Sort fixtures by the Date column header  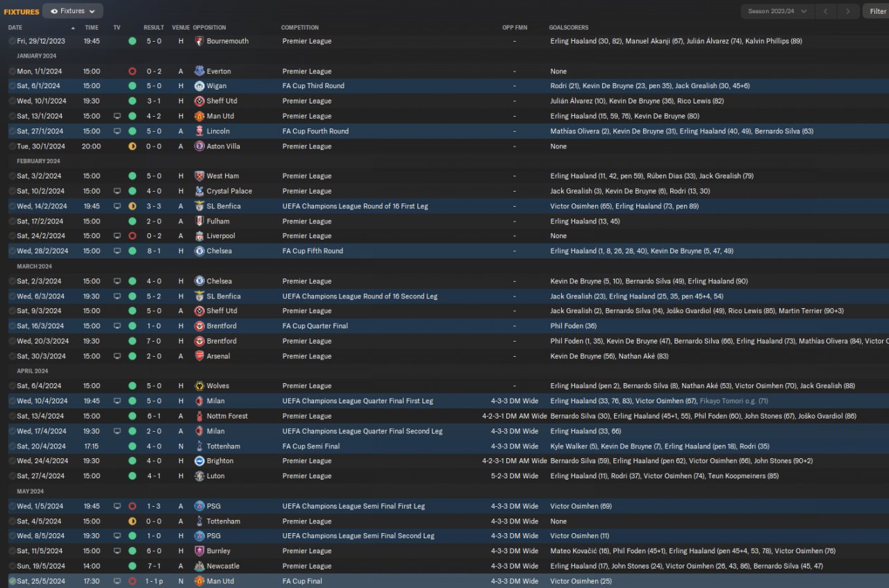15,28
